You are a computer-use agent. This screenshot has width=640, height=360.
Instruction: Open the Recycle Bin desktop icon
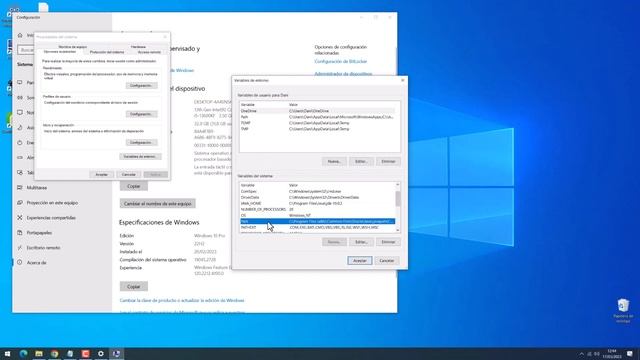pyautogui.click(x=623, y=310)
